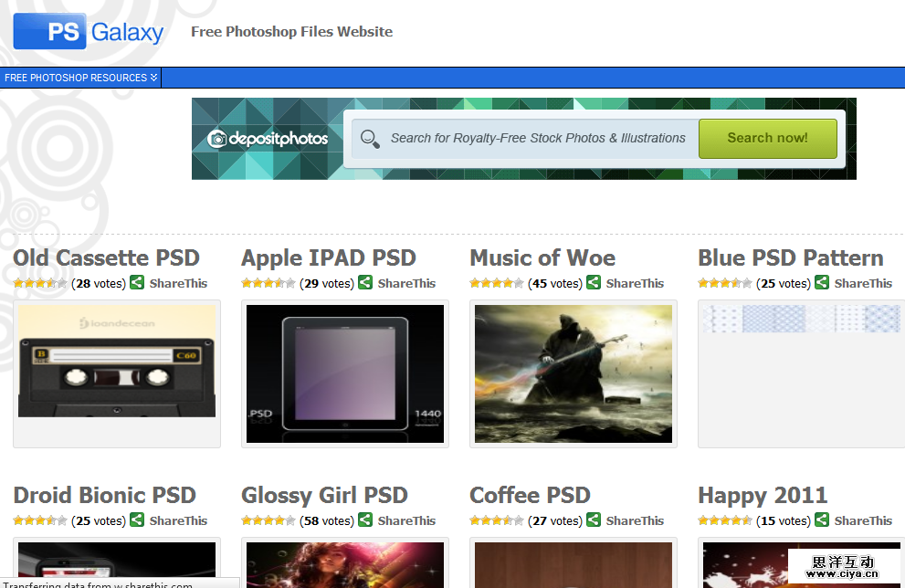This screenshot has height=588, width=905.
Task: Expand the Free Photoshop Resources menu
Action: pyautogui.click(x=80, y=78)
